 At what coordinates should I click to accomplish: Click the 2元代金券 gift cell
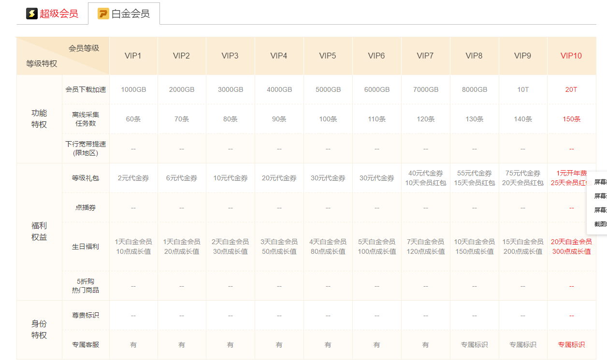133,178
